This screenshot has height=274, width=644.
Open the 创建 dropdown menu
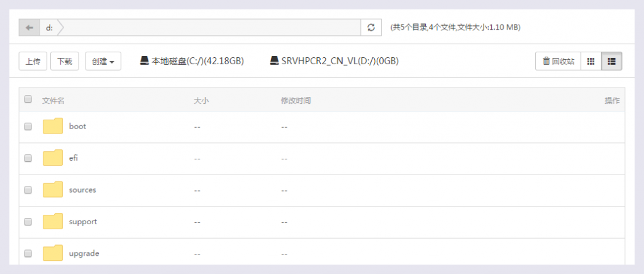pyautogui.click(x=103, y=61)
